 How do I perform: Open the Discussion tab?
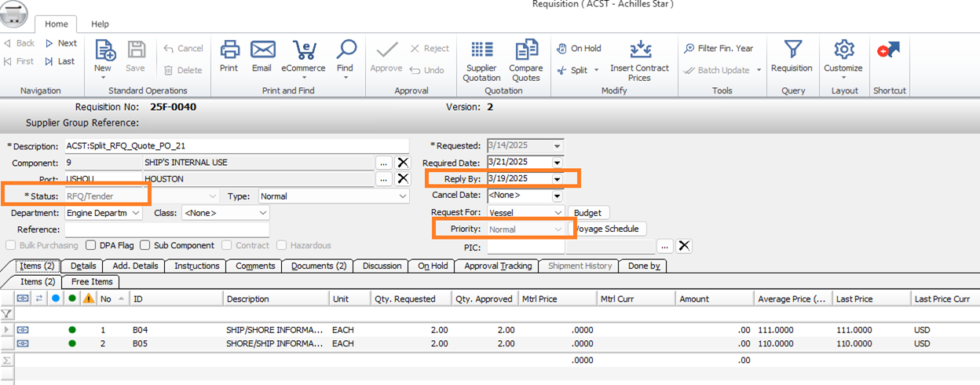click(382, 266)
